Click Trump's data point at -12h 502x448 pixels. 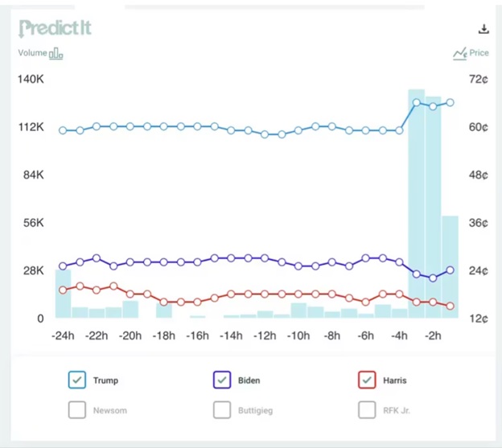pyautogui.click(x=265, y=134)
